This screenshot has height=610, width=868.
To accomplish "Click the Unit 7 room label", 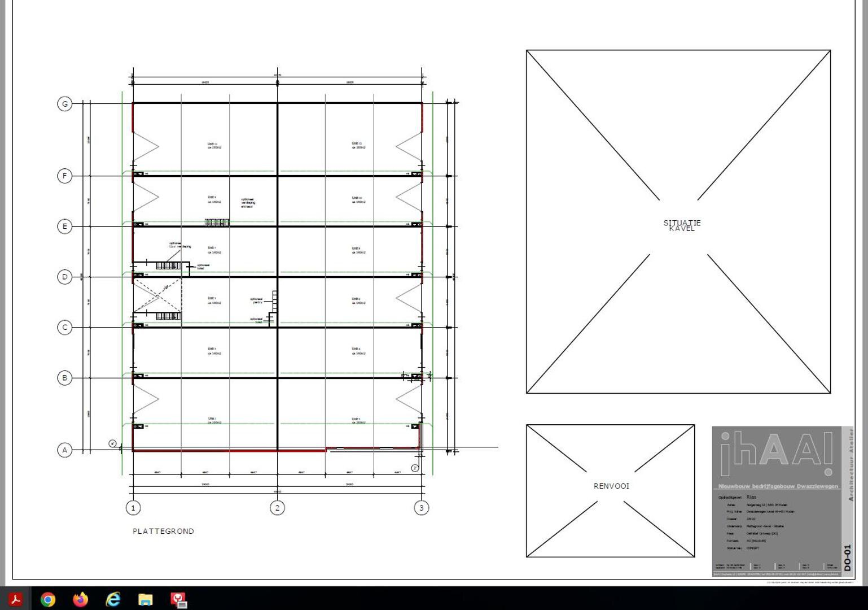I will click(x=214, y=250).
